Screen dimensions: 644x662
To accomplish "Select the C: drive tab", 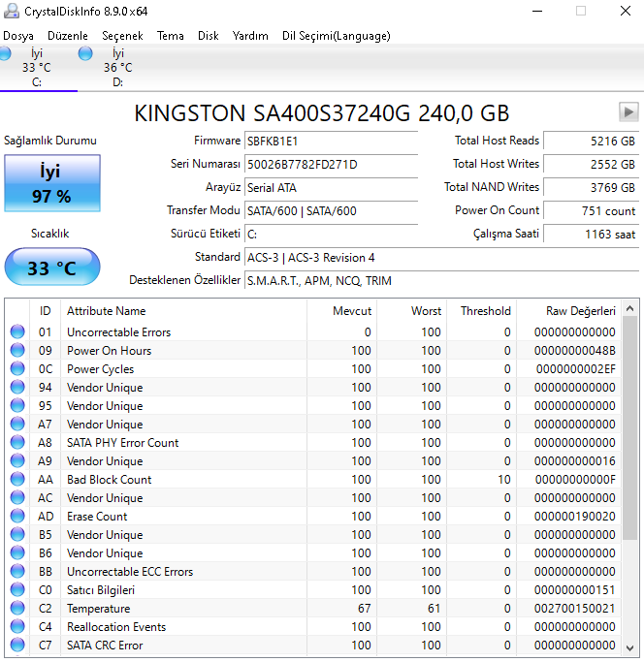I will [x=37, y=68].
